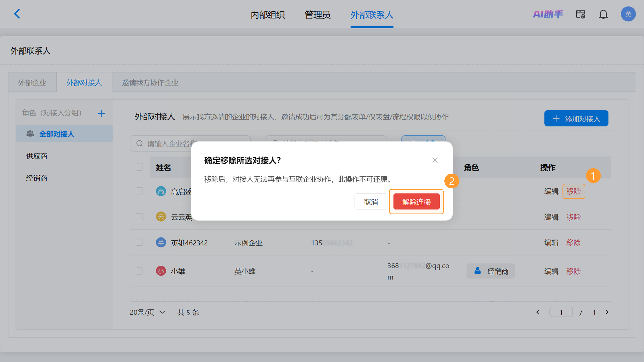The width and height of the screenshot is (644, 362).
Task: Confirm with the red 解除连接 button
Action: pyautogui.click(x=416, y=202)
